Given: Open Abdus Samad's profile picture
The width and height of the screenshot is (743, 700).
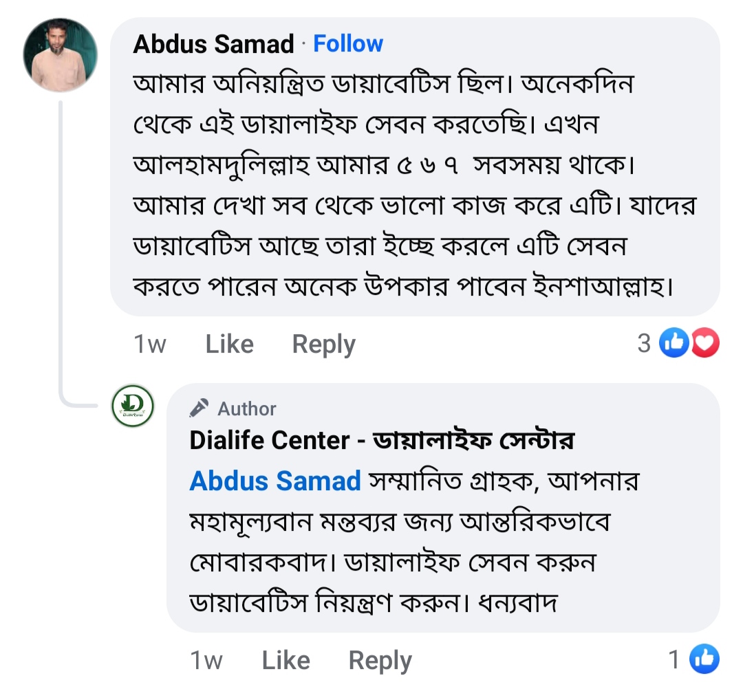Looking at the screenshot, I should click(x=61, y=55).
